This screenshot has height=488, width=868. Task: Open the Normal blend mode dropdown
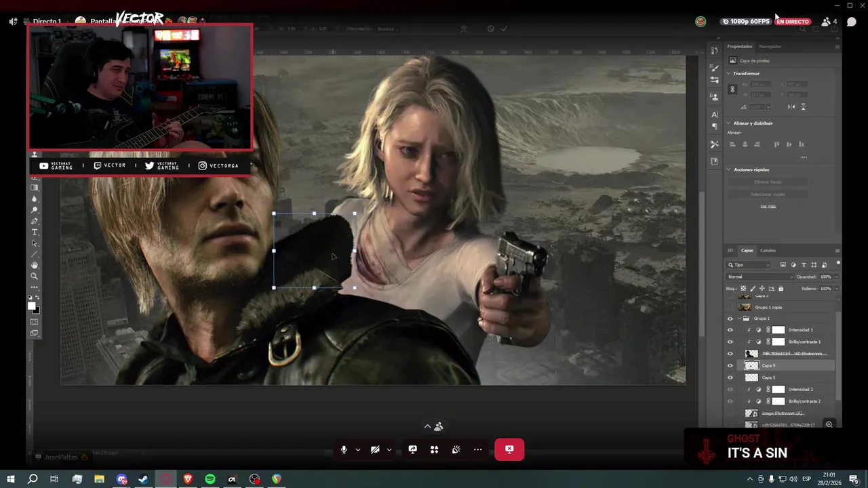[759, 277]
